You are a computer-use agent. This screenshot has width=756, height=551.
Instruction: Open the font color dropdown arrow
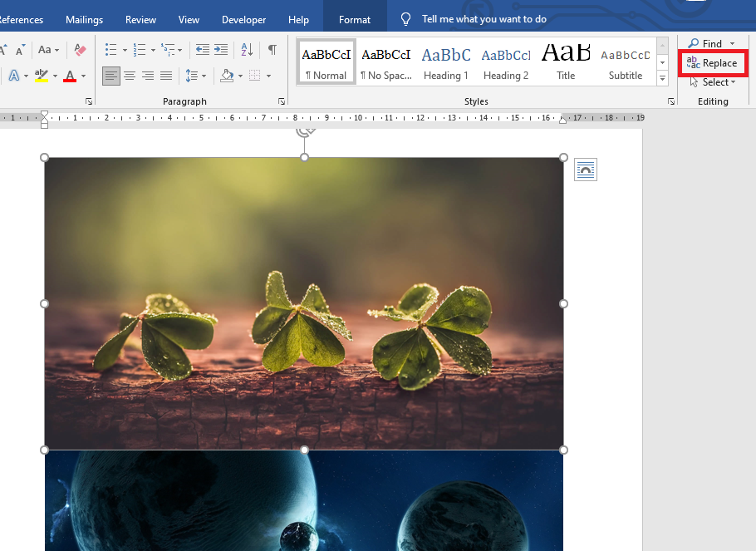coord(83,76)
